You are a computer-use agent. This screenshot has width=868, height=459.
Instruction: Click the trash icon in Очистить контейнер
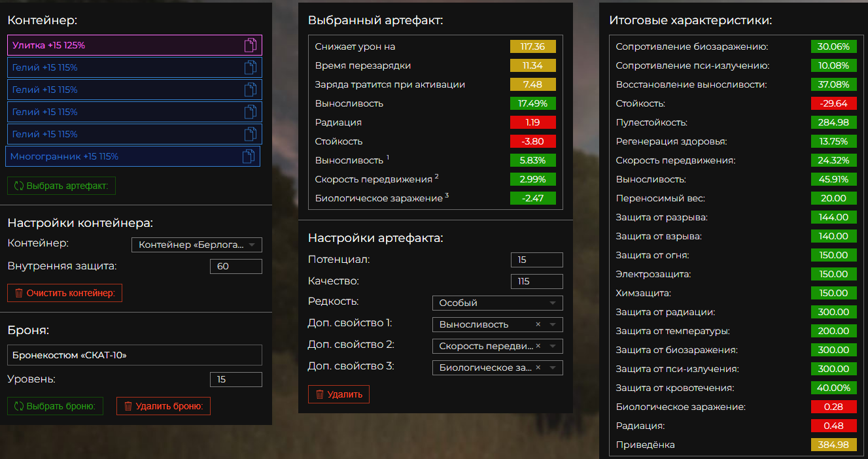tap(19, 293)
